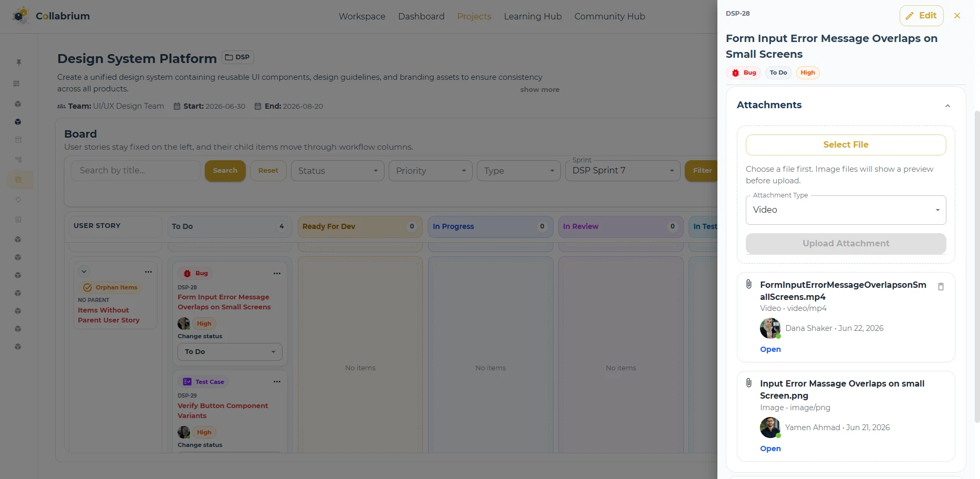Click the paperclip icon beside the mp4 attachment
This screenshot has width=980, height=479.
click(x=749, y=284)
